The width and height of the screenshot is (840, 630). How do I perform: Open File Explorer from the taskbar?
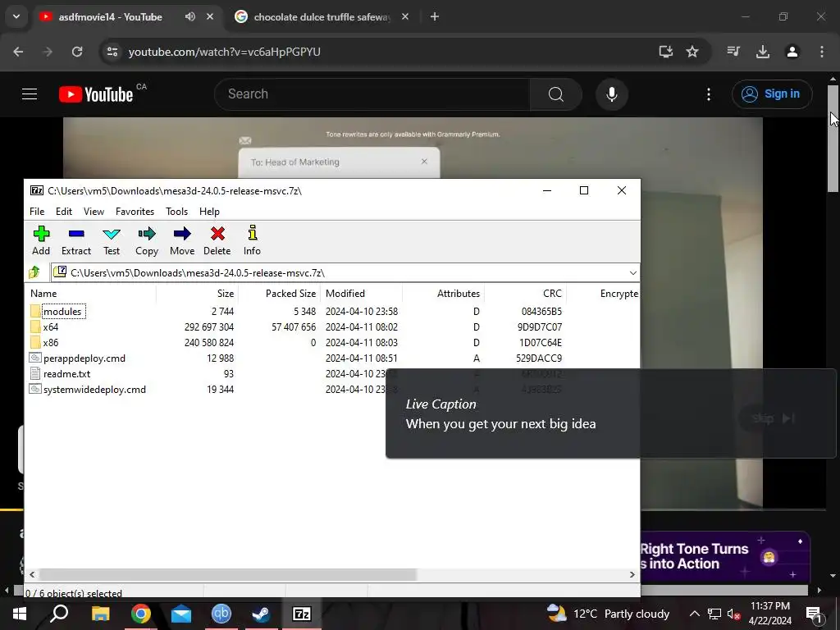coord(100,614)
